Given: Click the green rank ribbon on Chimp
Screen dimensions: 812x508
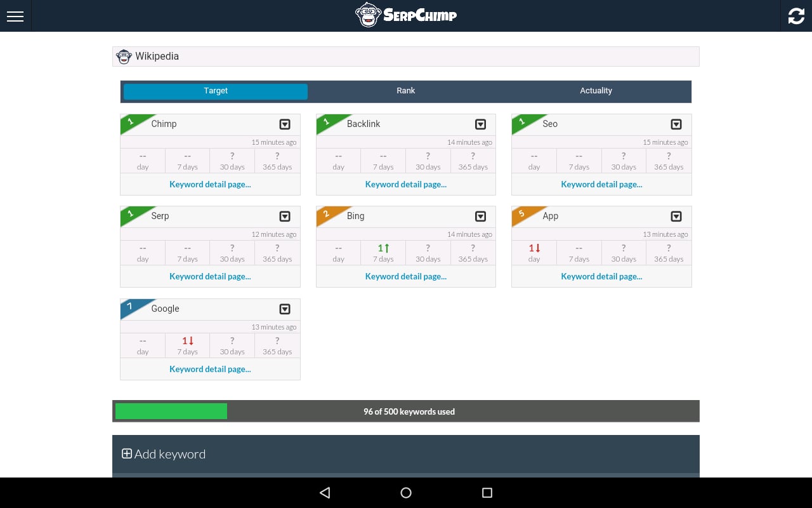Looking at the screenshot, I should point(133,122).
